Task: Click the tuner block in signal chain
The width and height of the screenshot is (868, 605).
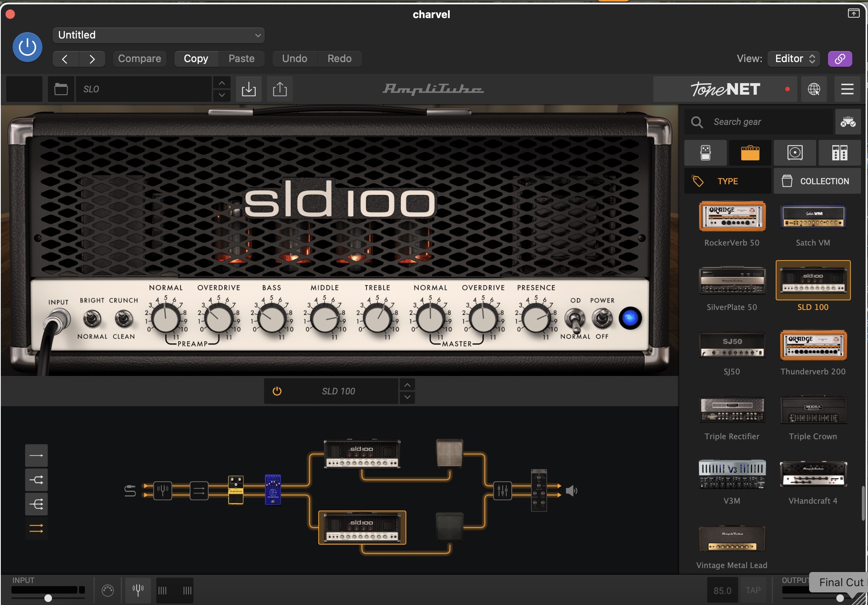Action: (x=163, y=491)
